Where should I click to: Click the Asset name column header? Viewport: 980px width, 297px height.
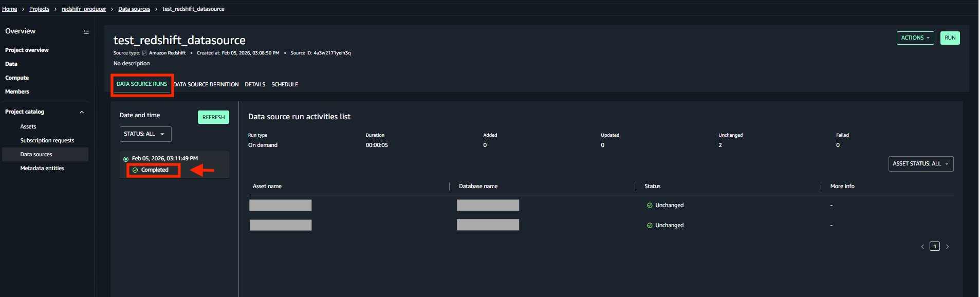(x=267, y=186)
